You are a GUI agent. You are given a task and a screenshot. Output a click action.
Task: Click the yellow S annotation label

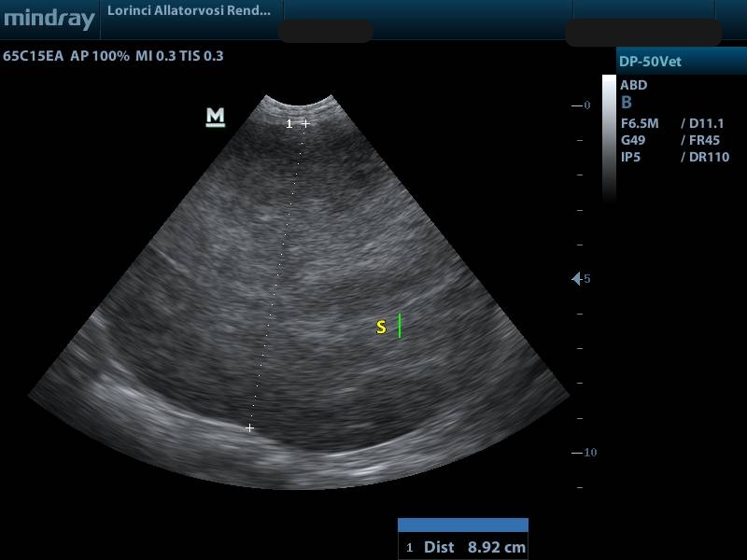[381, 328]
